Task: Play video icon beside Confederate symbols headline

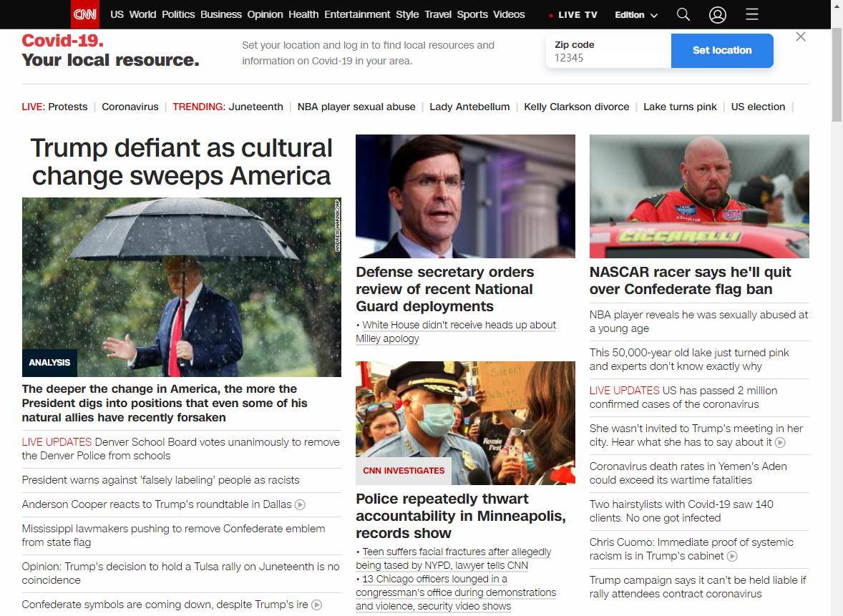Action: point(317,605)
